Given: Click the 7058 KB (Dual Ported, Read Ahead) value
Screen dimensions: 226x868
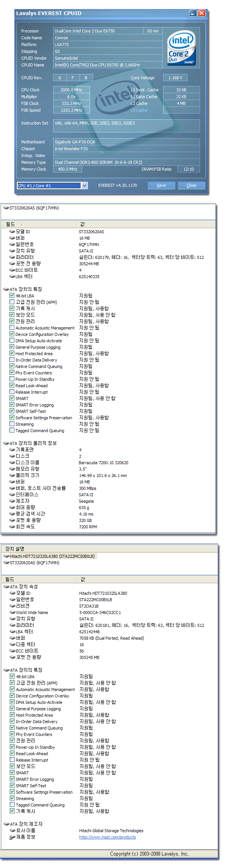Looking at the screenshot, I should point(111,638).
